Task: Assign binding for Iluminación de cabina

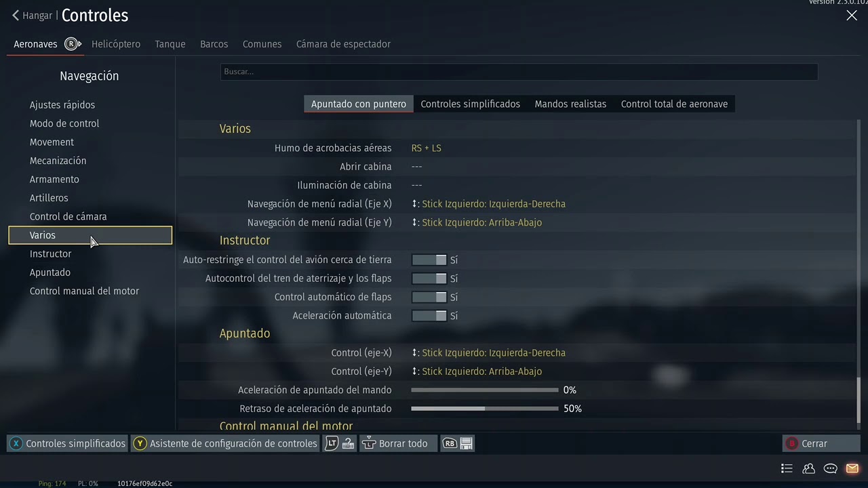Action: [417, 185]
